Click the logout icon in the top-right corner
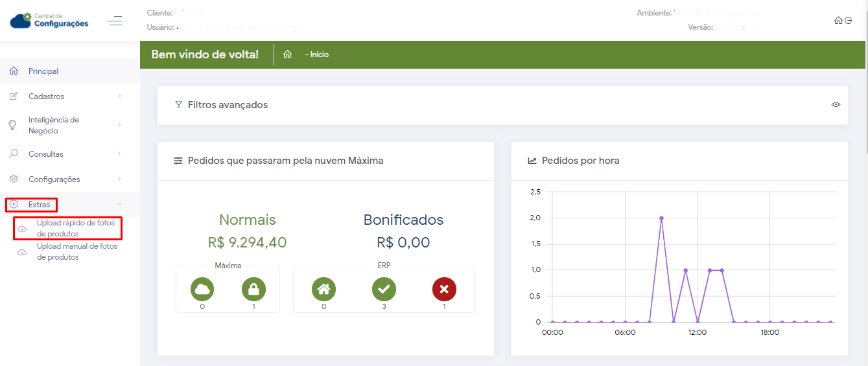868x366 pixels. pos(848,21)
